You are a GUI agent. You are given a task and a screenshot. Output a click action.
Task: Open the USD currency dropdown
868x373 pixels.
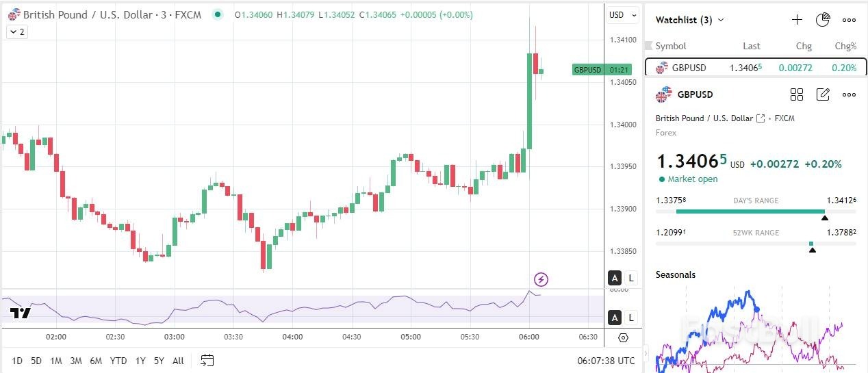coord(622,14)
